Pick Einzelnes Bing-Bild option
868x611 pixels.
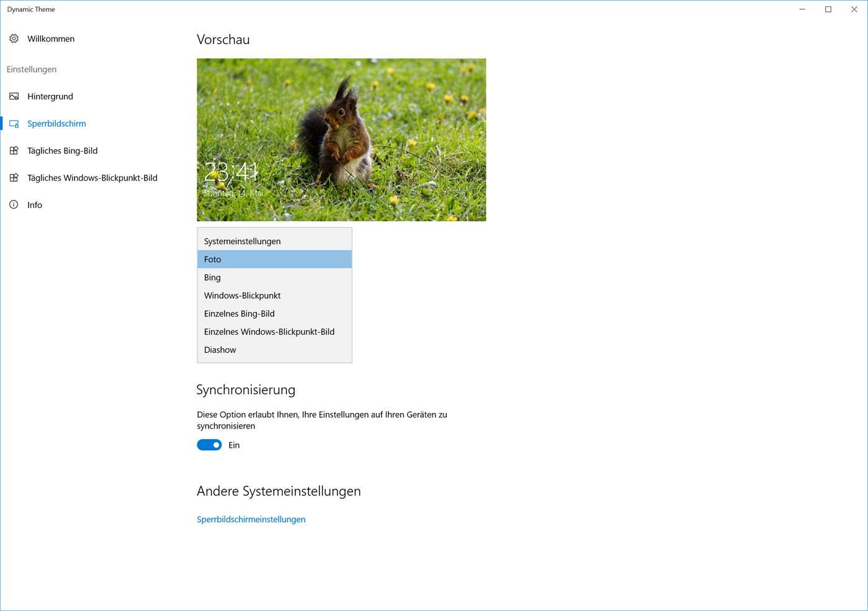(274, 313)
